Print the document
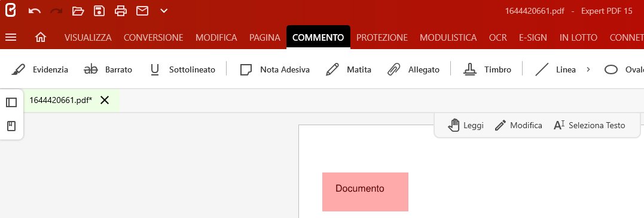This screenshot has height=218, width=644. [121, 11]
